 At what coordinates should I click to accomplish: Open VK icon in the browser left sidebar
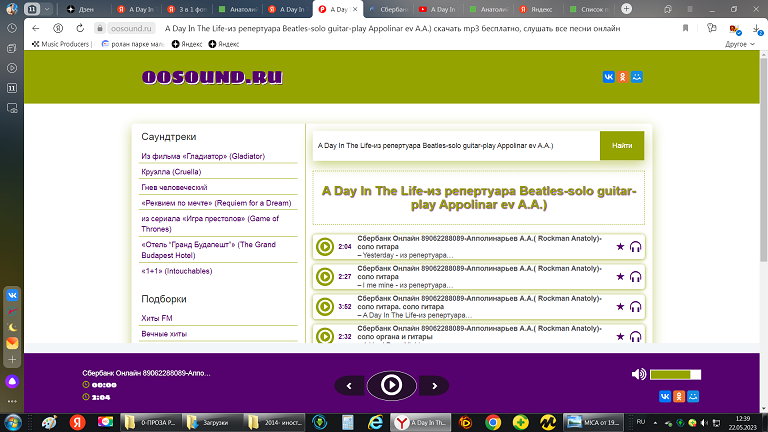pyautogui.click(x=12, y=295)
